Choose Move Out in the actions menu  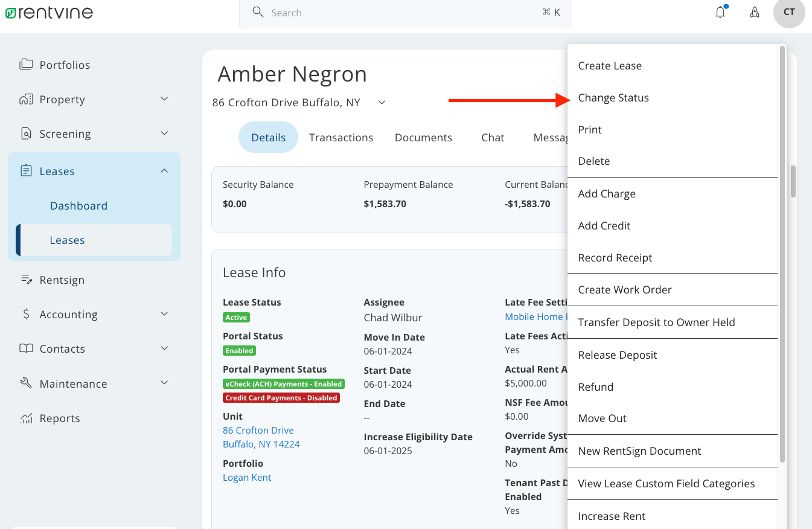[603, 418]
